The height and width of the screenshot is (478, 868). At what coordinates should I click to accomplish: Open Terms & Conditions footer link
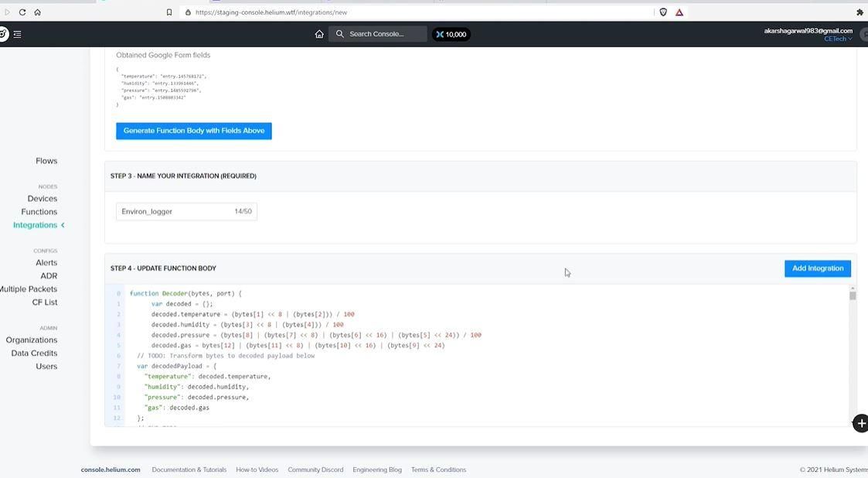(438, 469)
